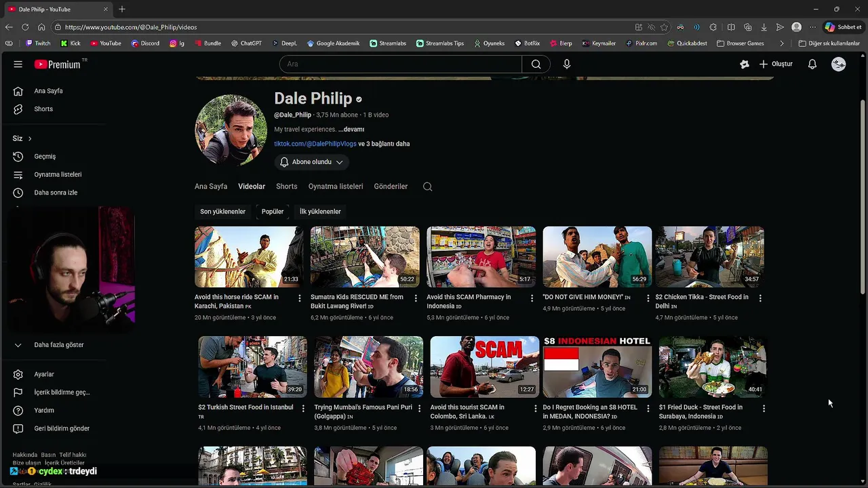Open more options for SCAM Pharmacy video
Image resolution: width=868 pixels, height=488 pixels.
click(532, 298)
